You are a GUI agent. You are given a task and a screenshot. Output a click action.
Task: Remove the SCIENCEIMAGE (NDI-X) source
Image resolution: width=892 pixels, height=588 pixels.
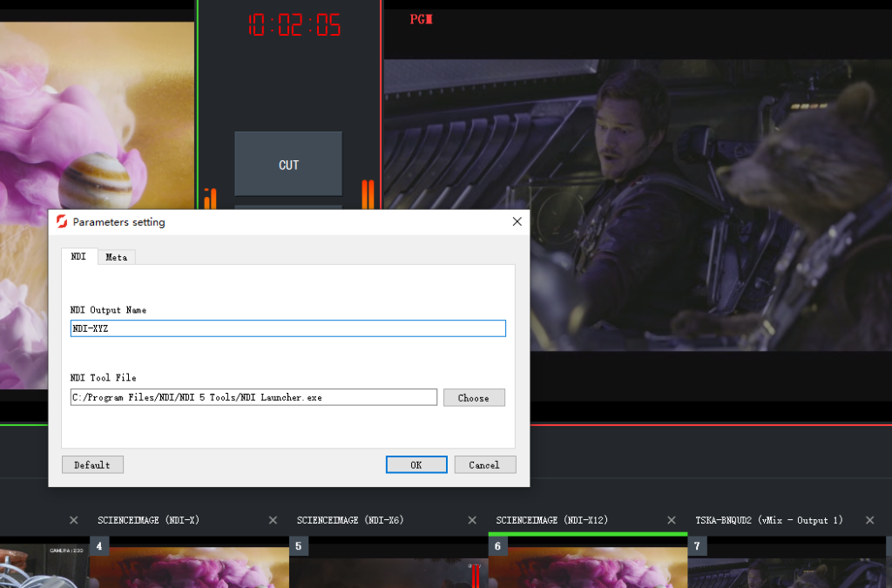point(273,520)
